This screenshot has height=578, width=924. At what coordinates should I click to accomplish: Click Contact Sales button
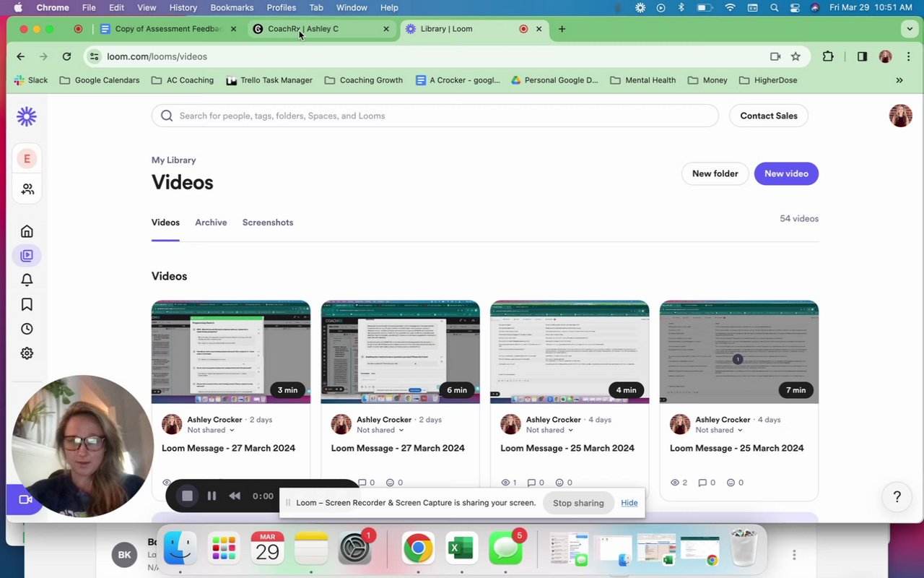click(x=769, y=116)
